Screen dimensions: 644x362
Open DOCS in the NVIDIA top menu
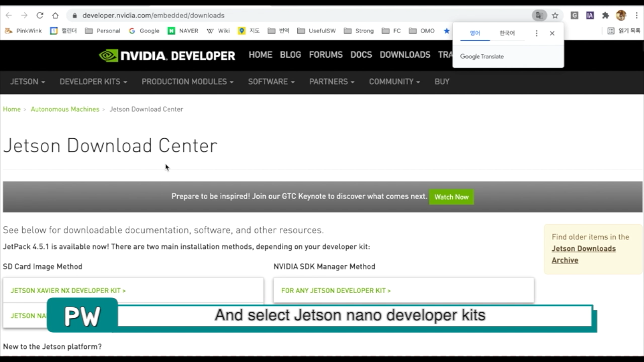point(361,55)
